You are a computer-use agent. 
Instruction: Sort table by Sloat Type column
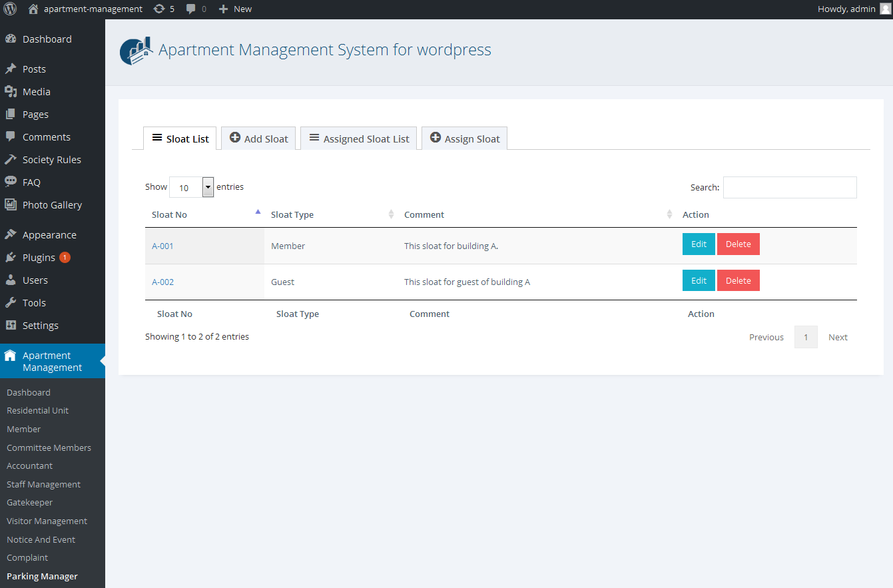click(x=331, y=214)
